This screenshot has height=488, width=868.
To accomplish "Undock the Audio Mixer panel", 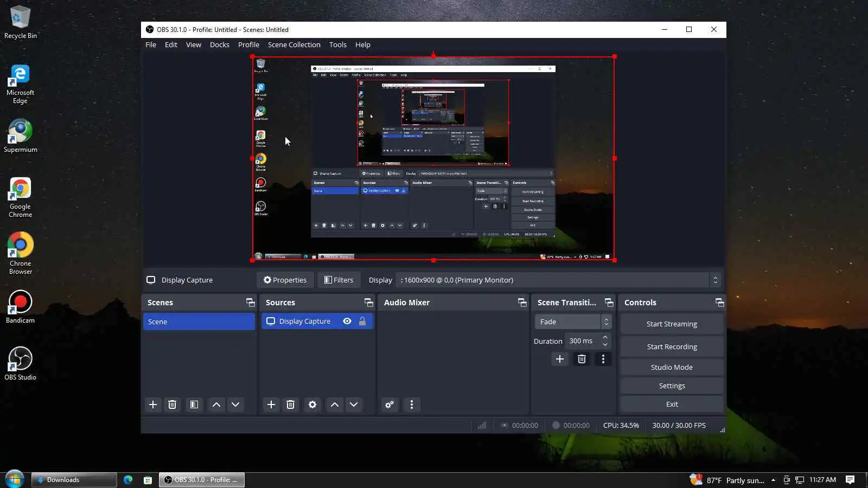I will coord(522,303).
